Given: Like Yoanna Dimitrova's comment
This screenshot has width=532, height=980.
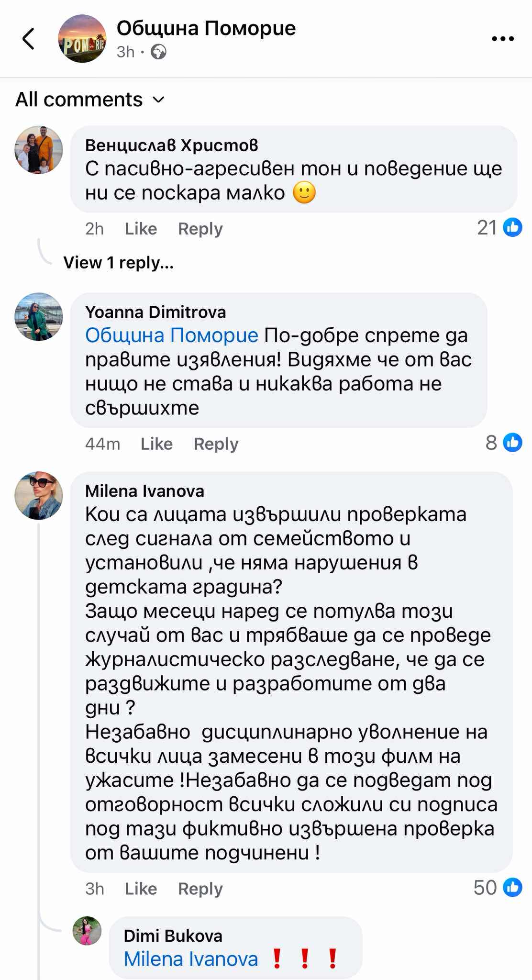Looking at the screenshot, I should click(156, 444).
